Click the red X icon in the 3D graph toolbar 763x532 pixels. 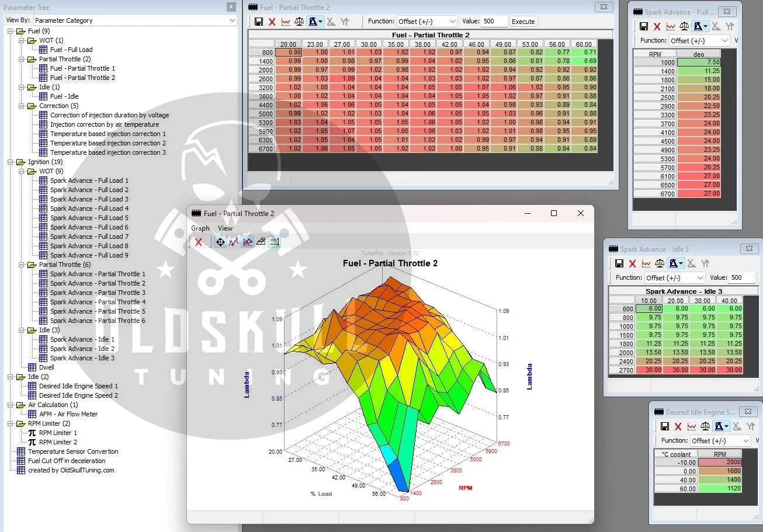pos(199,242)
